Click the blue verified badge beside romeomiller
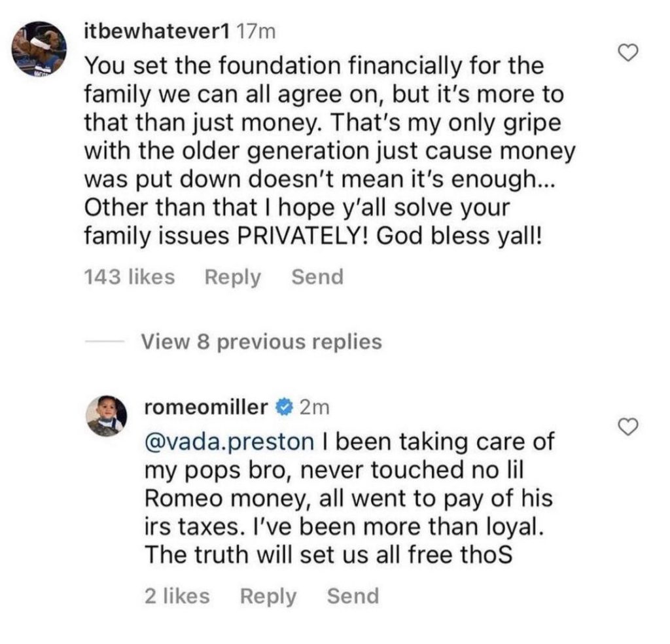 (x=283, y=408)
